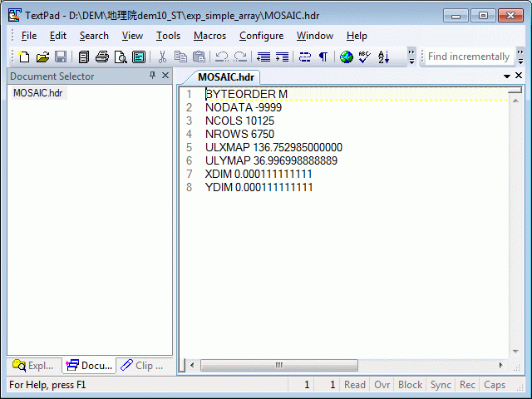This screenshot has height=399, width=532.
Task: Click the horizontal scrollbar right arrow
Action: (x=500, y=366)
